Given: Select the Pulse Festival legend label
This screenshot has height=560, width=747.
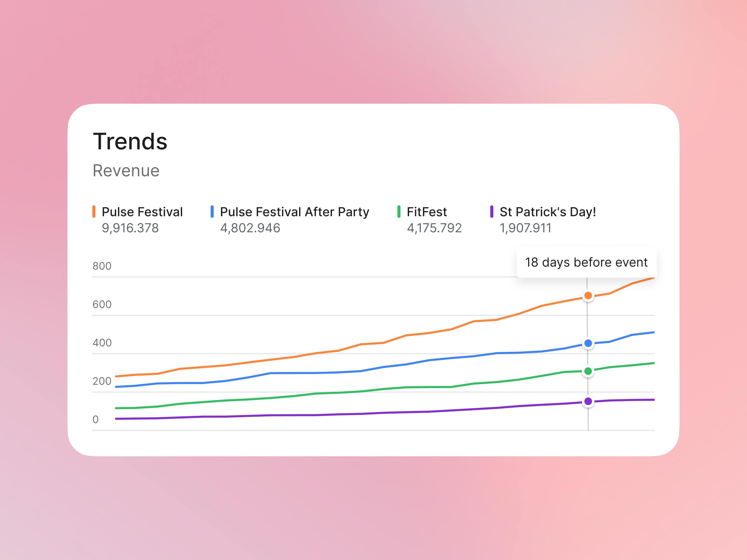Looking at the screenshot, I should tap(142, 212).
